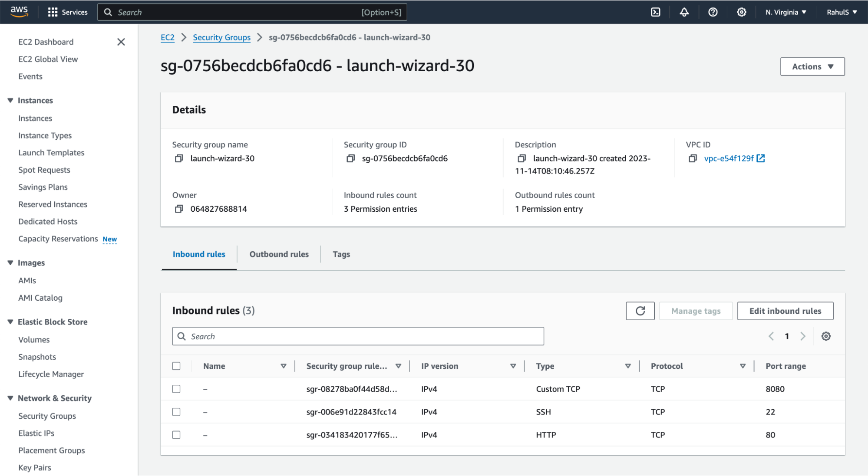Open the Services menu

pyautogui.click(x=67, y=12)
